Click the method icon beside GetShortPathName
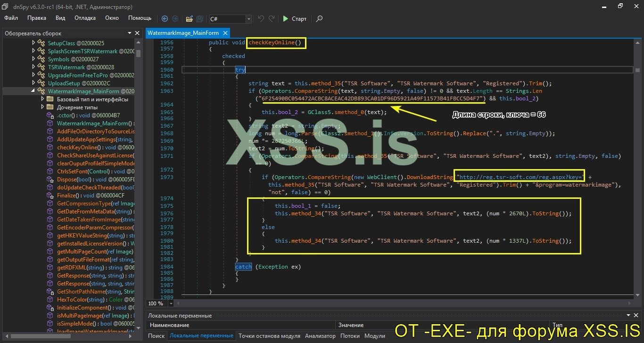 coord(50,292)
